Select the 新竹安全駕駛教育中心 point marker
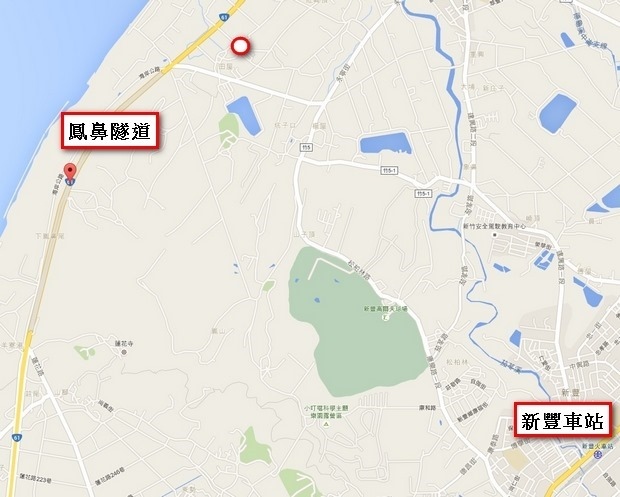Image resolution: width=620 pixels, height=497 pixels. [x=494, y=235]
